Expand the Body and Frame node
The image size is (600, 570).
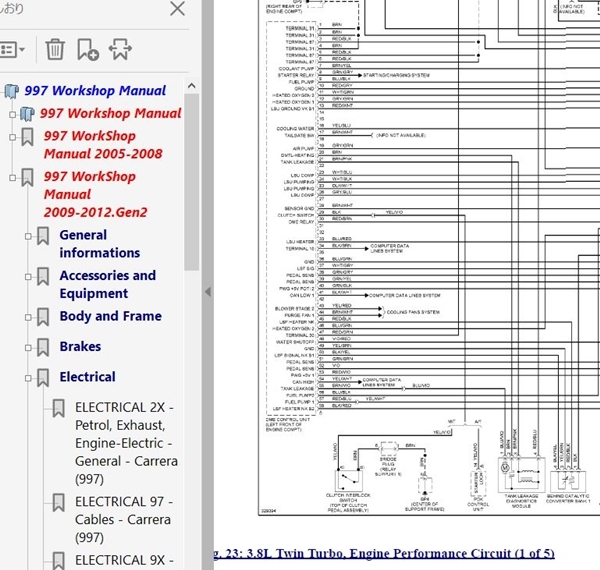(x=28, y=317)
